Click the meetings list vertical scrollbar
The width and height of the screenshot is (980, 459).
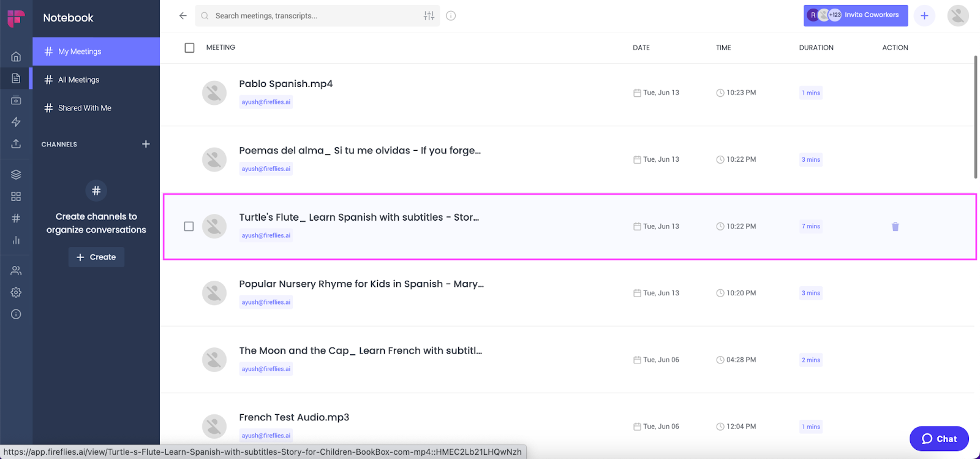(976, 116)
